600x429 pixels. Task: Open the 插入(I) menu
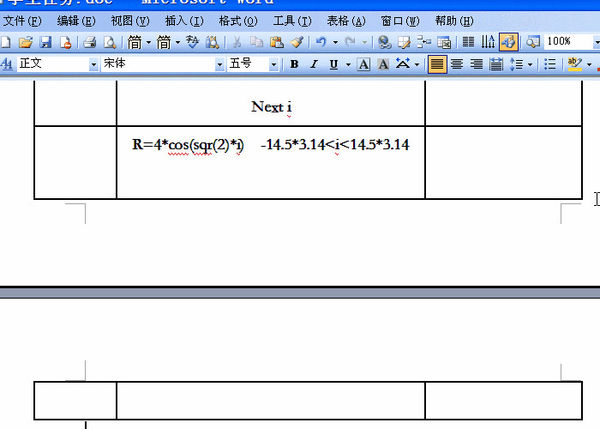(x=184, y=21)
